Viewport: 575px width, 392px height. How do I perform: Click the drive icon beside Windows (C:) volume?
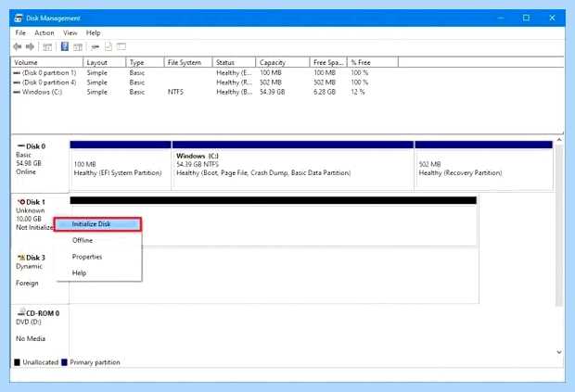pos(17,92)
